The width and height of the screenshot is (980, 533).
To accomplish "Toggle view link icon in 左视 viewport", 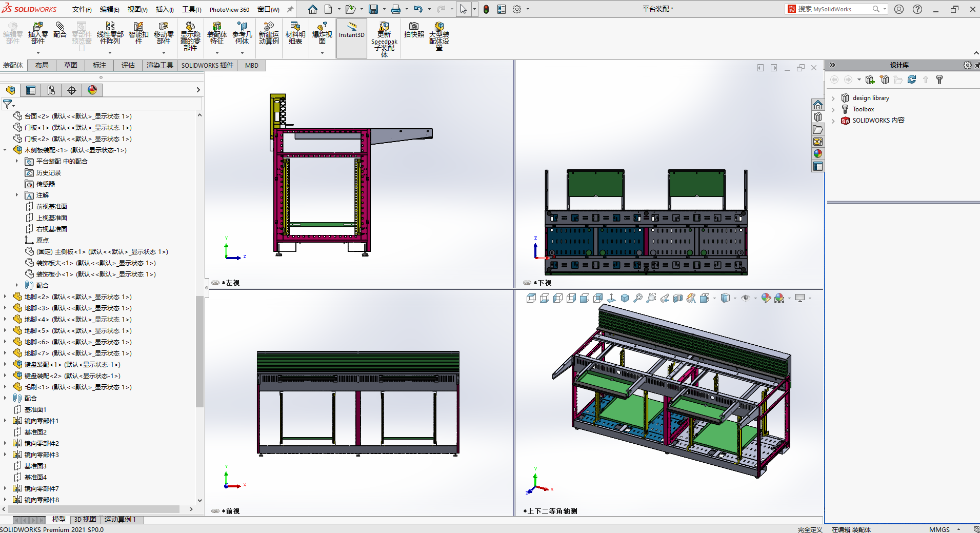I will pyautogui.click(x=215, y=283).
